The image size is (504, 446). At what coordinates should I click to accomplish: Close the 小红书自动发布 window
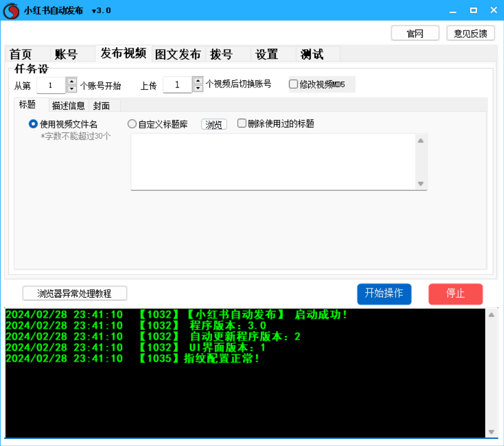(494, 11)
